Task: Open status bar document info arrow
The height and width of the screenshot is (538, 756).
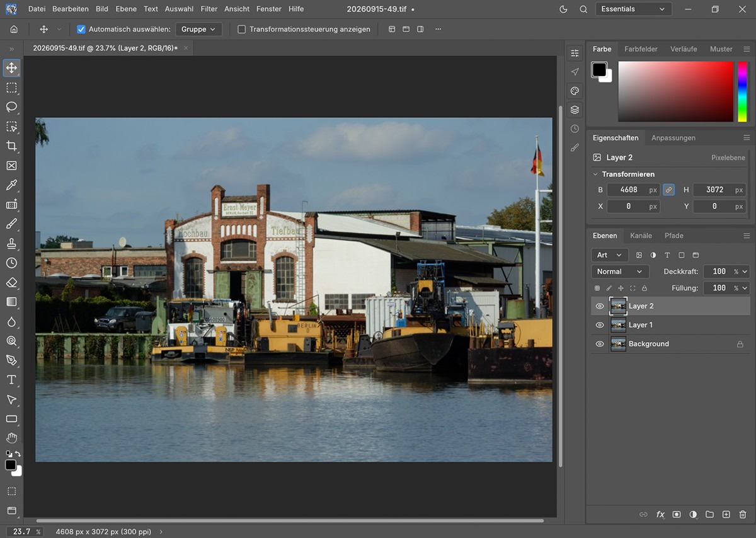Action: [161, 532]
